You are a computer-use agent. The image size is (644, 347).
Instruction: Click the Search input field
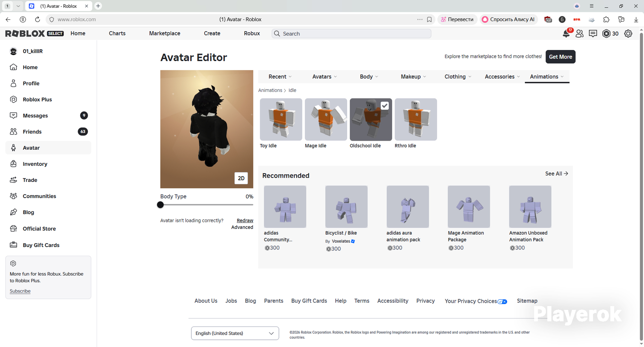(351, 34)
